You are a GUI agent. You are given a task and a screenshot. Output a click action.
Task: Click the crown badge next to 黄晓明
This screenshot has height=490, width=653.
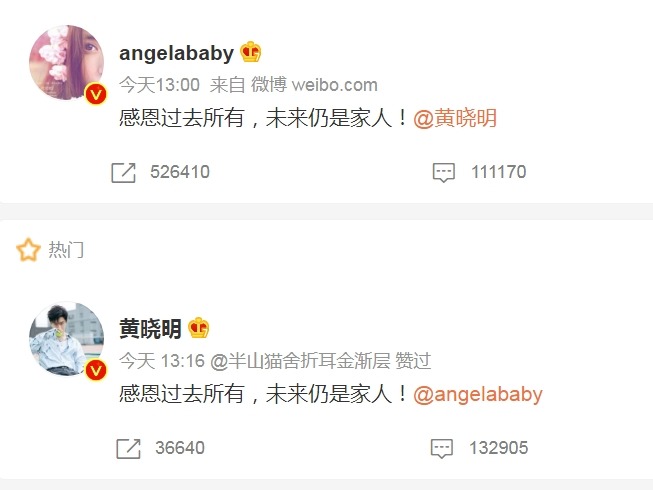pos(199,328)
